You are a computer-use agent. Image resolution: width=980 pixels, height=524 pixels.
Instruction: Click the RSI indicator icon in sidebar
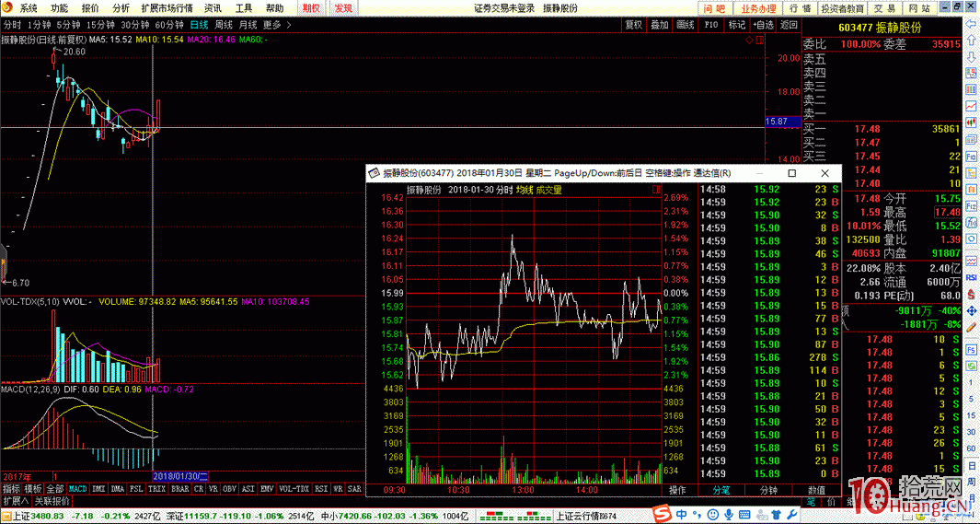pyautogui.click(x=972, y=277)
